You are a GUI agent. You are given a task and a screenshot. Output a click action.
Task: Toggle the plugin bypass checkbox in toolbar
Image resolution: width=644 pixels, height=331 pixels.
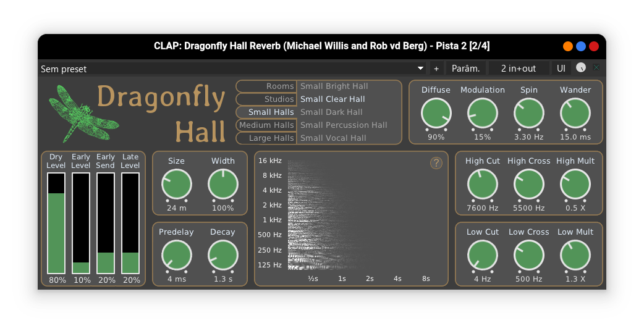coord(596,68)
